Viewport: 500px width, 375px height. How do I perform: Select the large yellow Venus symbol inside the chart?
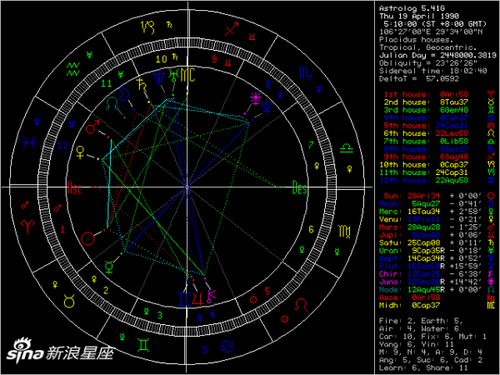coord(80,152)
